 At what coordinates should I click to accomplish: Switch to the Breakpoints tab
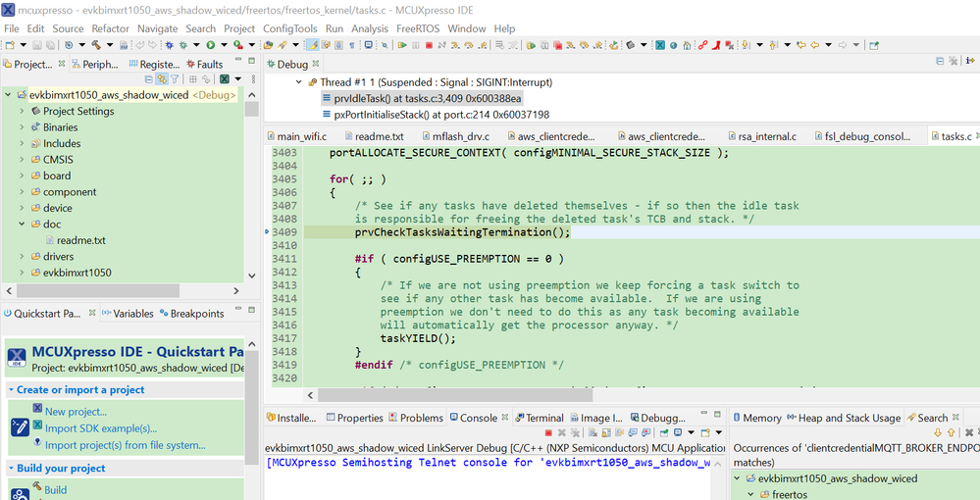point(192,314)
